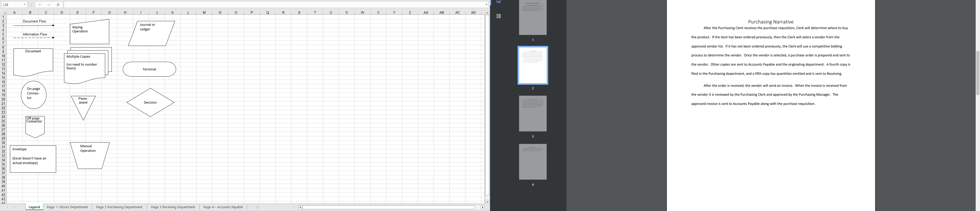Switch to the Legend sheet tab
Image resolution: width=980 pixels, height=211 pixels.
[x=34, y=207]
